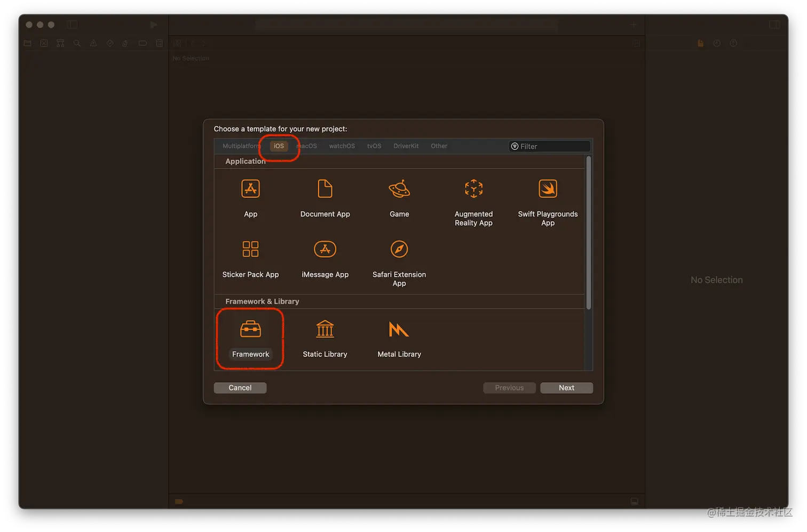The width and height of the screenshot is (807, 532).
Task: Toggle the debug area at bottom right
Action: coord(635,501)
